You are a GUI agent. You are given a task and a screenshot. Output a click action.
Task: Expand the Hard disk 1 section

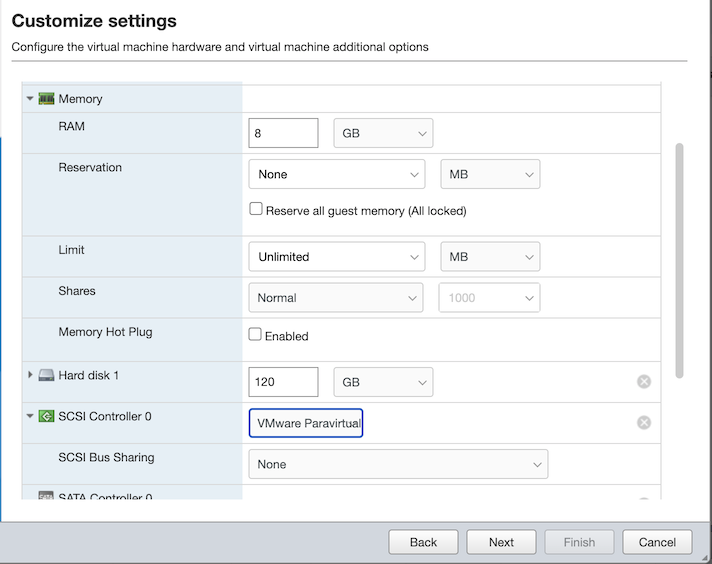30,375
